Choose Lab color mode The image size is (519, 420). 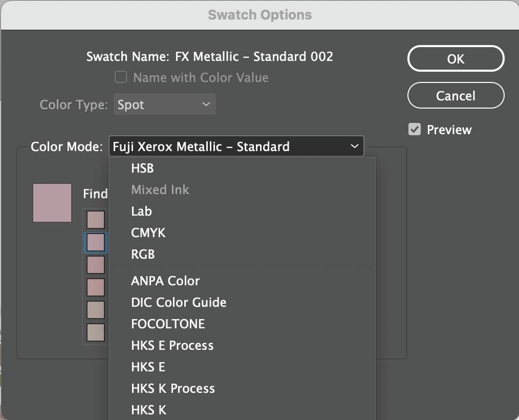tap(141, 211)
